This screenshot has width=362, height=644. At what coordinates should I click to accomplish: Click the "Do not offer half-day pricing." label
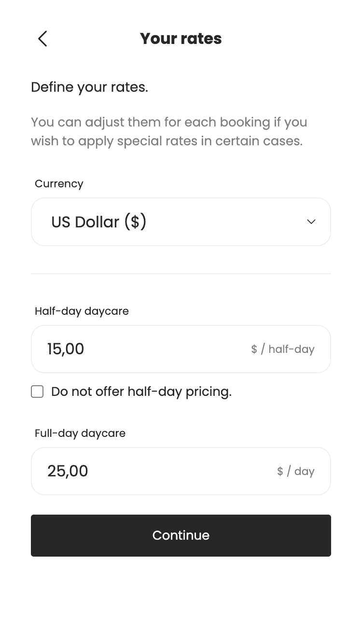click(141, 392)
